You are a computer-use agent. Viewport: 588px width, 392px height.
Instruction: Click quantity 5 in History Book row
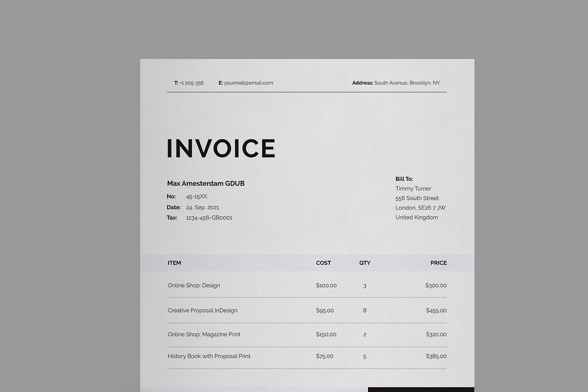click(x=365, y=356)
